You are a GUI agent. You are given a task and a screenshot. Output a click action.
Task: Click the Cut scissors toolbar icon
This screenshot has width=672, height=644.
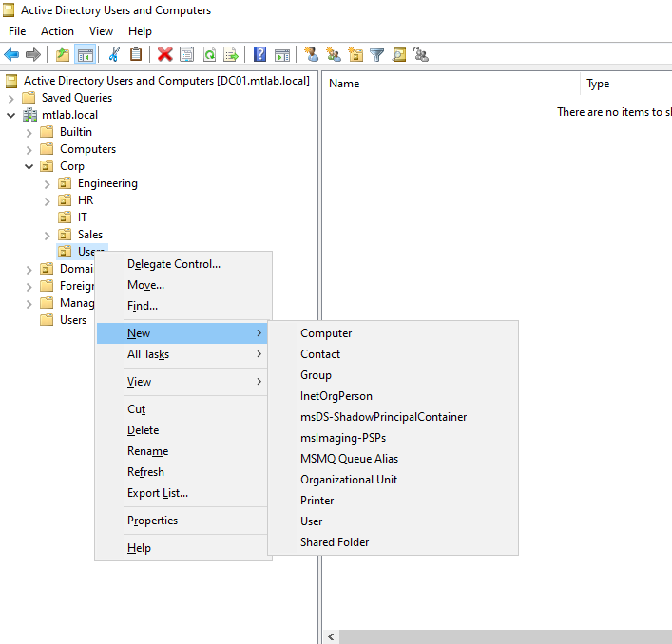114,55
